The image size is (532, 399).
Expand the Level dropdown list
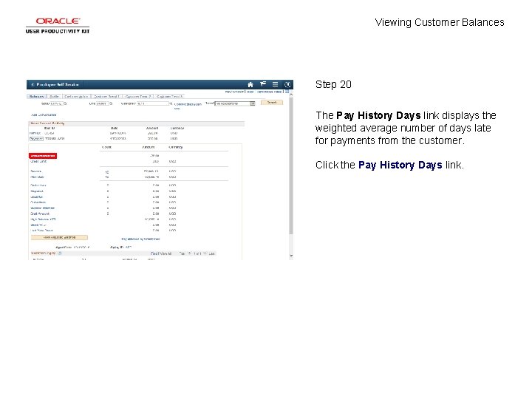click(x=253, y=103)
